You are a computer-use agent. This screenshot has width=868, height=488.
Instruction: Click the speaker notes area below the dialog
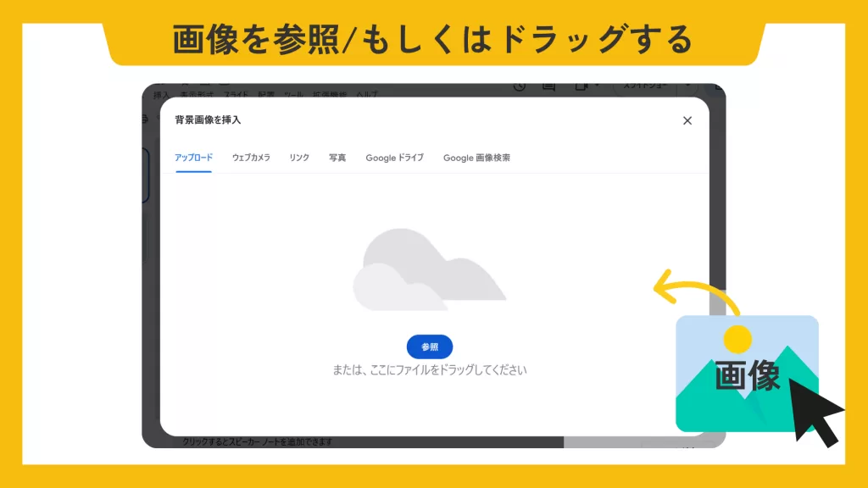339,441
